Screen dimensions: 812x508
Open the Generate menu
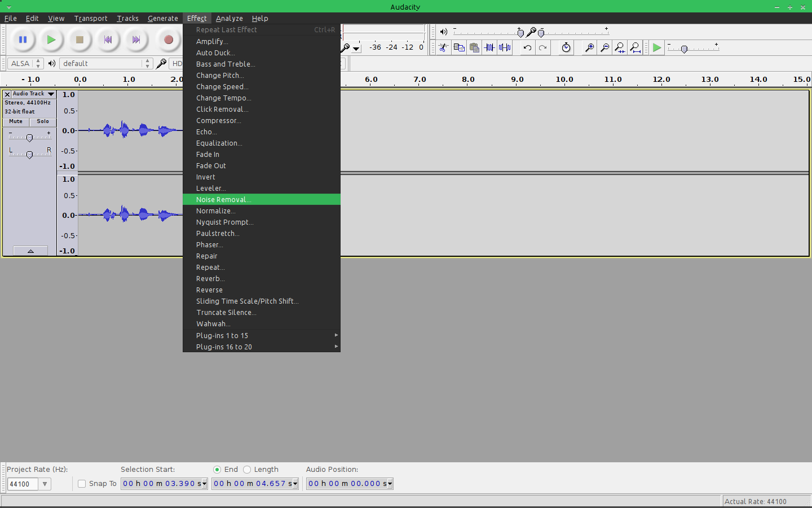coord(163,19)
